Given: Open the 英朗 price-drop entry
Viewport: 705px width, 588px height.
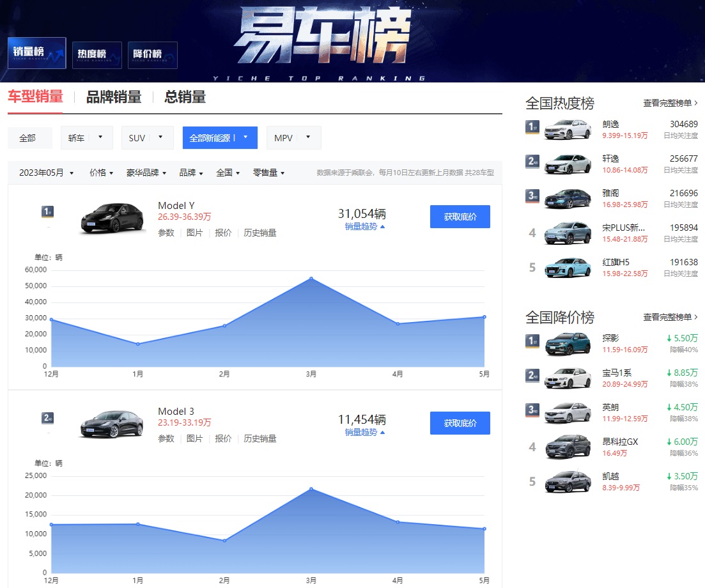Looking at the screenshot, I should (610, 407).
